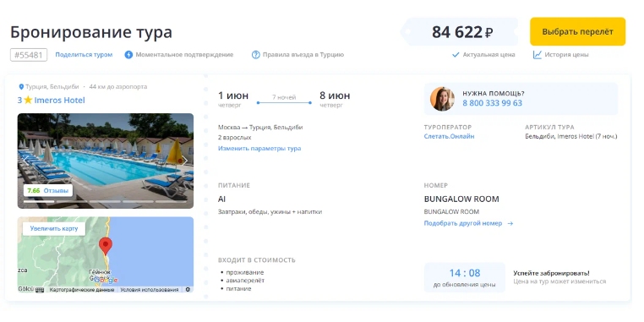Open the Поделиться туром link
Viewport: 644px width, 322px height.
point(84,55)
